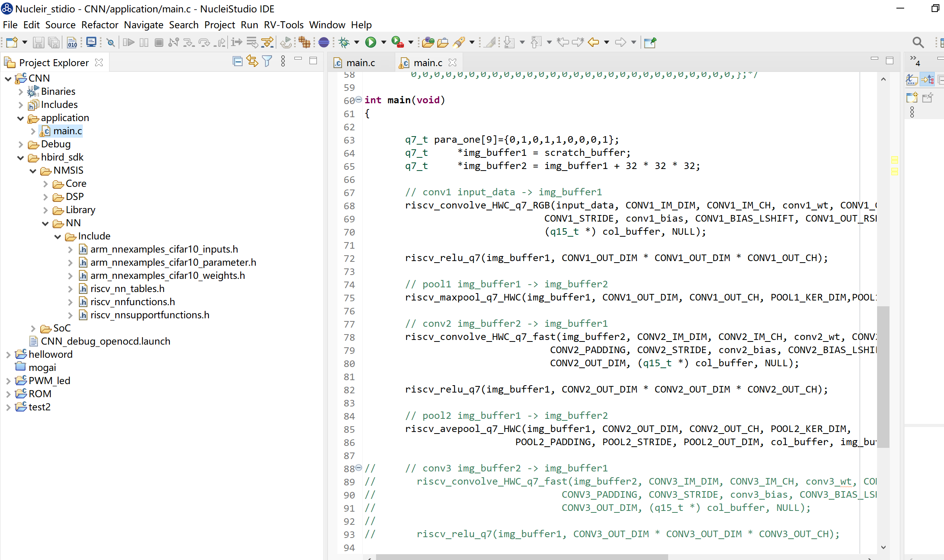Click the green Run button in toolbar
The image size is (944, 560).
click(371, 42)
